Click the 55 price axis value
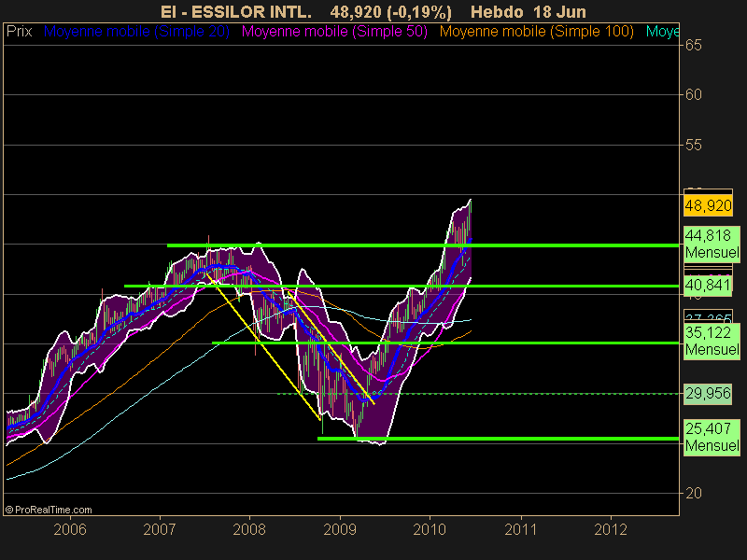Viewport: 747px width, 560px height. point(694,145)
